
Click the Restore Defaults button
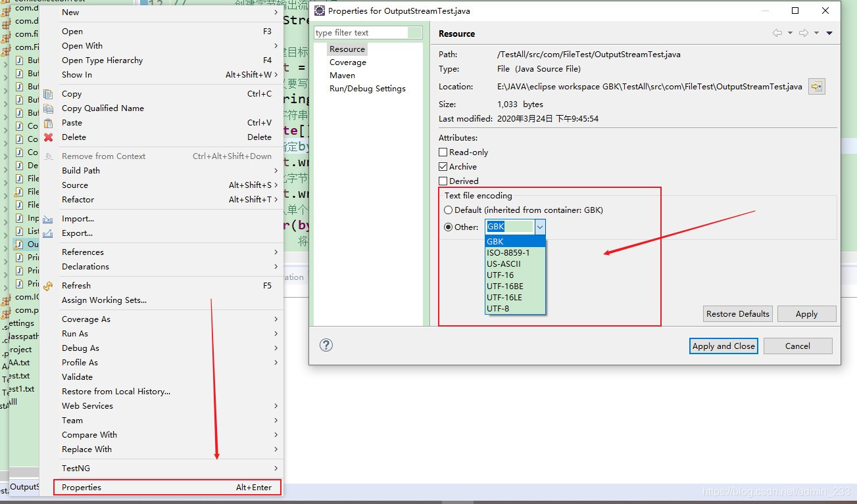(737, 313)
